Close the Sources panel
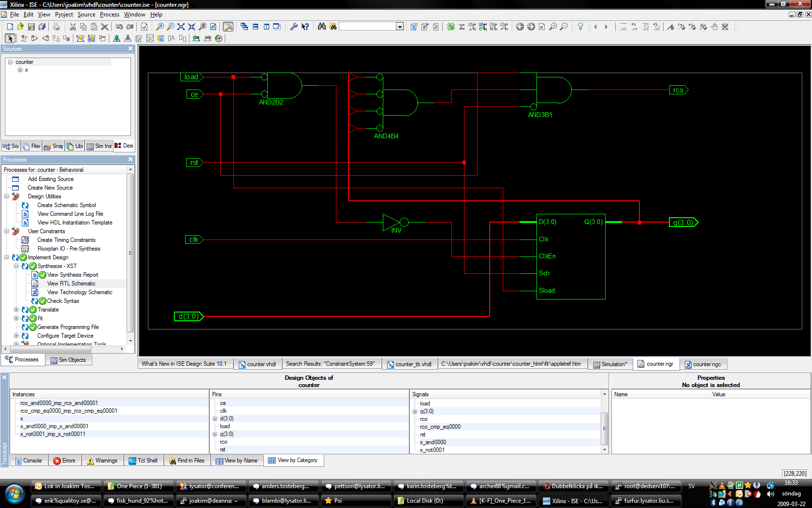The height and width of the screenshot is (508, 812). (x=130, y=48)
